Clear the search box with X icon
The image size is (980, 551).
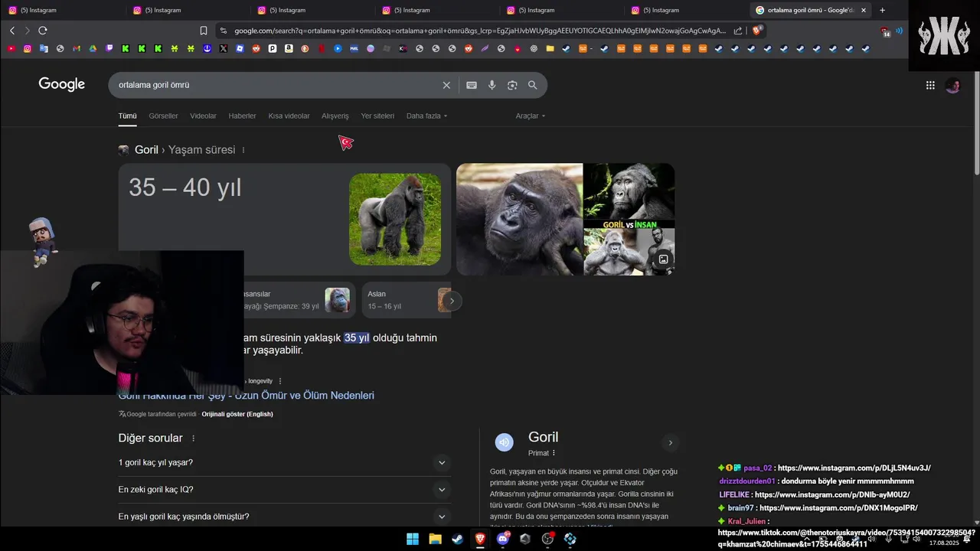446,85
